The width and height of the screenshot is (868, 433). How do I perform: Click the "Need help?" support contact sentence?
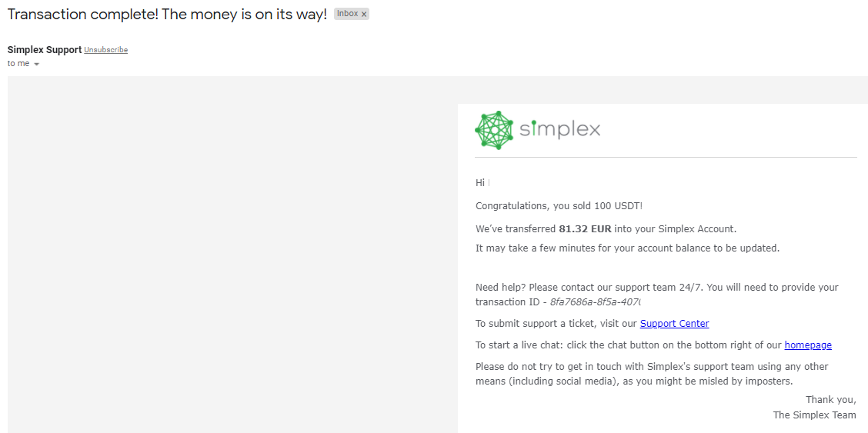[x=656, y=288]
